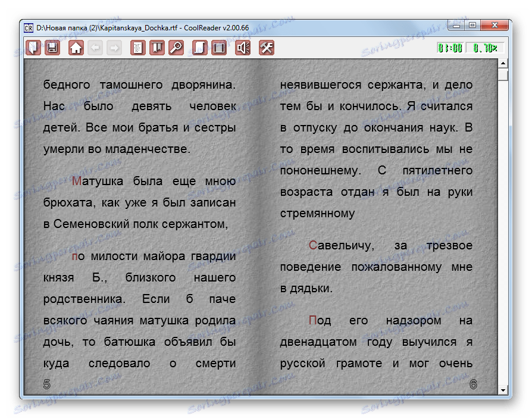Click the word "Под" starting the last paragraph

click(320, 320)
